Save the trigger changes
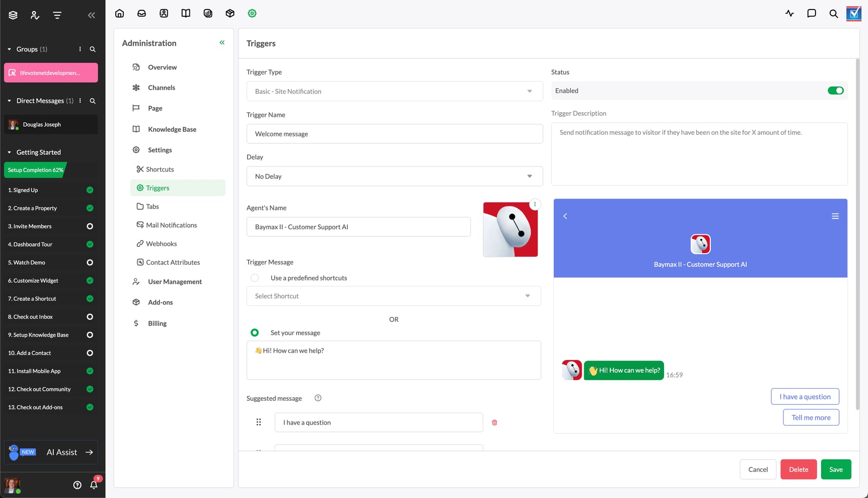The image size is (868, 498). tap(835, 470)
